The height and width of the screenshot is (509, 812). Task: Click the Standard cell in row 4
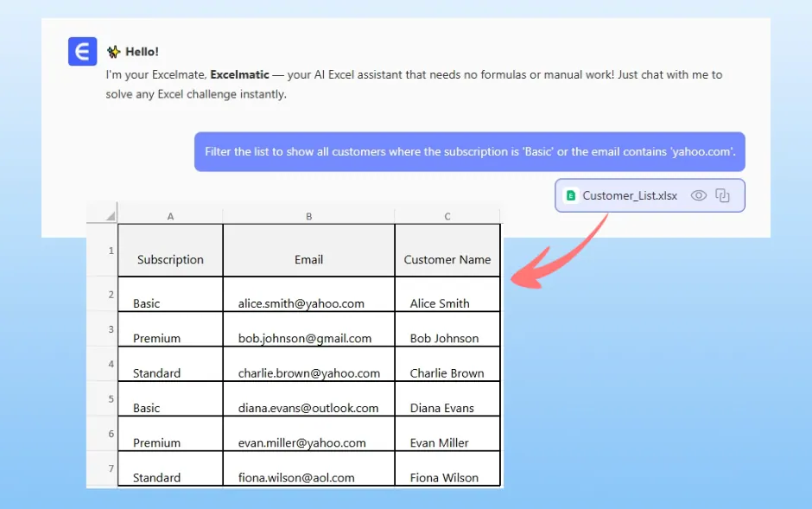pyautogui.click(x=157, y=372)
